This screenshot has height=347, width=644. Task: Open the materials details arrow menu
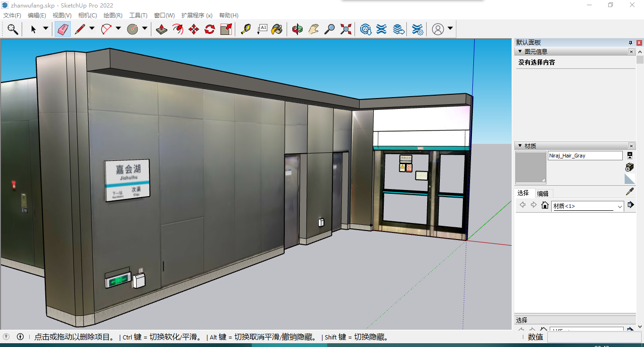pyautogui.click(x=630, y=205)
